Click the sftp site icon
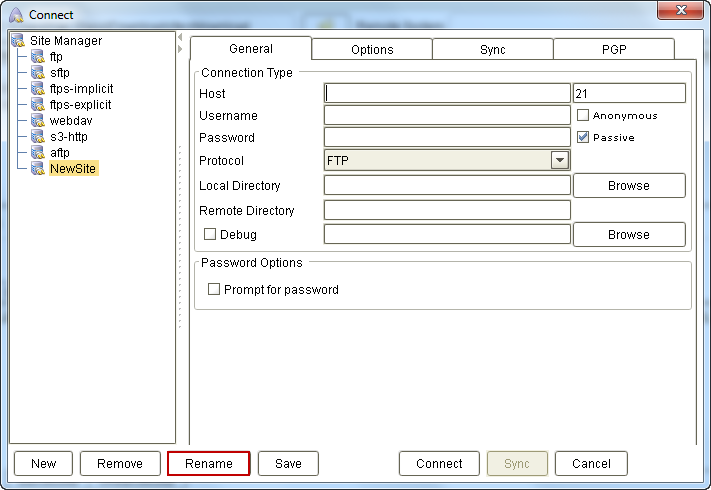The width and height of the screenshot is (711, 490). tap(38, 73)
